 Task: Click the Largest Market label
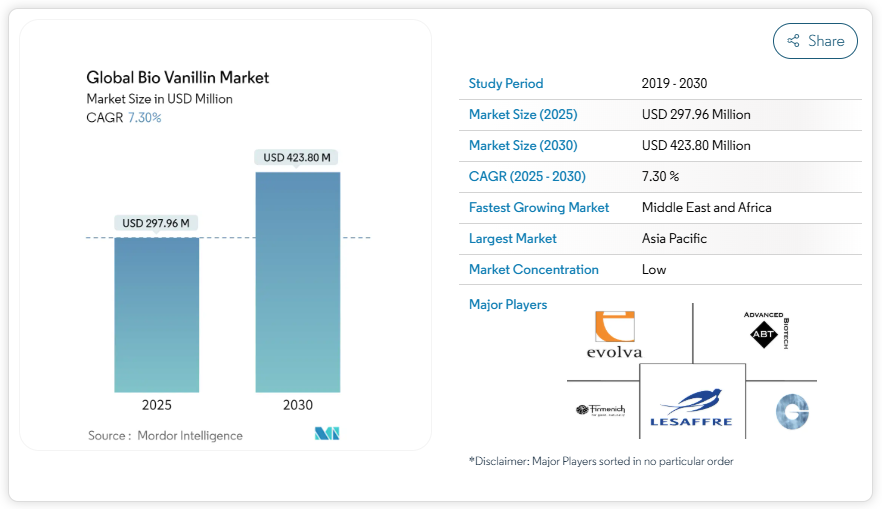point(512,238)
